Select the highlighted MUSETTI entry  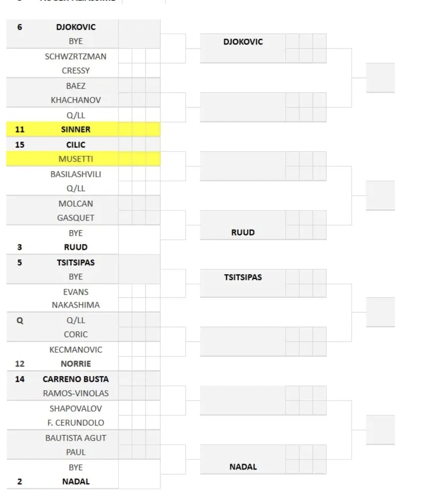[76, 159]
